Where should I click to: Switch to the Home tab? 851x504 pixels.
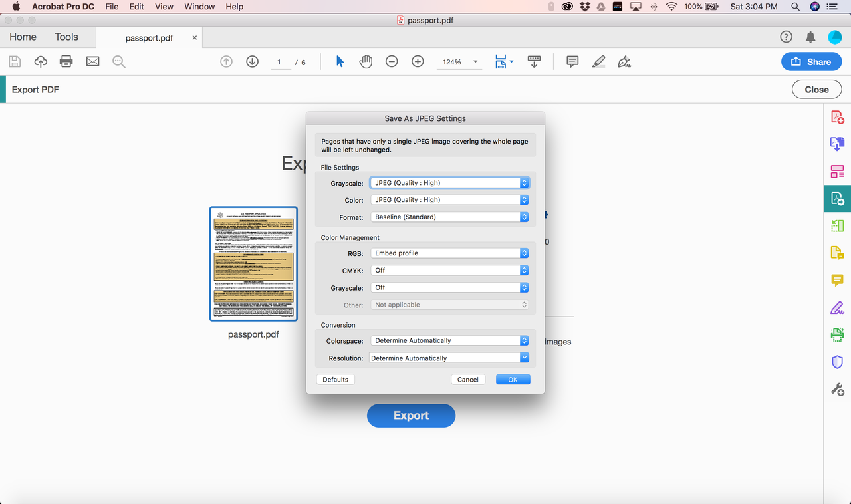[23, 37]
